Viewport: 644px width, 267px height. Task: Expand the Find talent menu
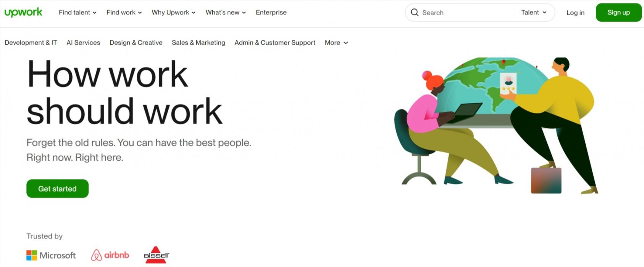77,13
